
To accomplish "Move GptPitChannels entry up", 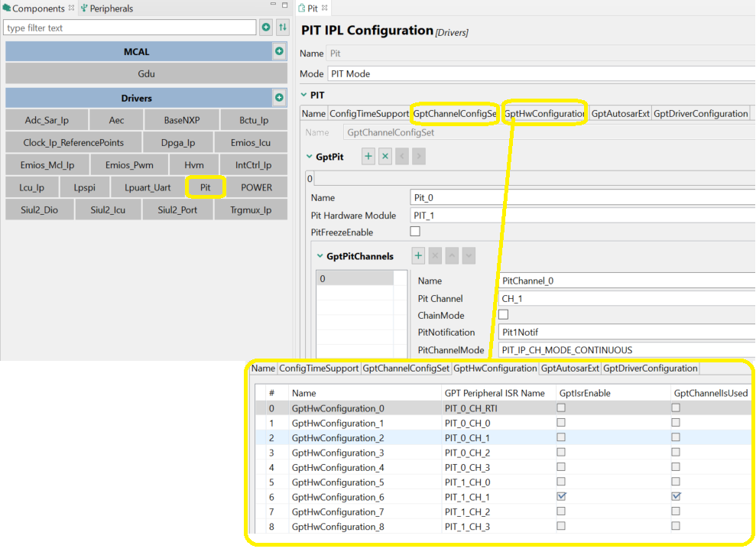I will 452,256.
